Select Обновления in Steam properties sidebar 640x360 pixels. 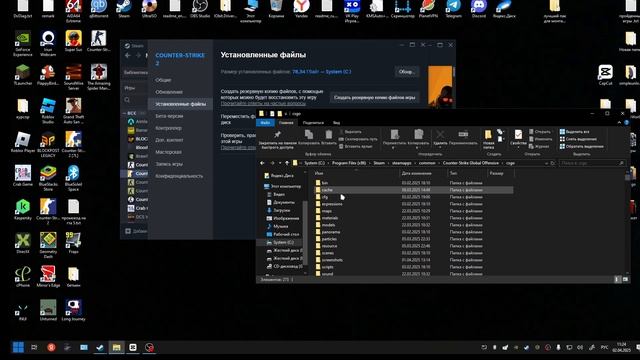coord(169,92)
